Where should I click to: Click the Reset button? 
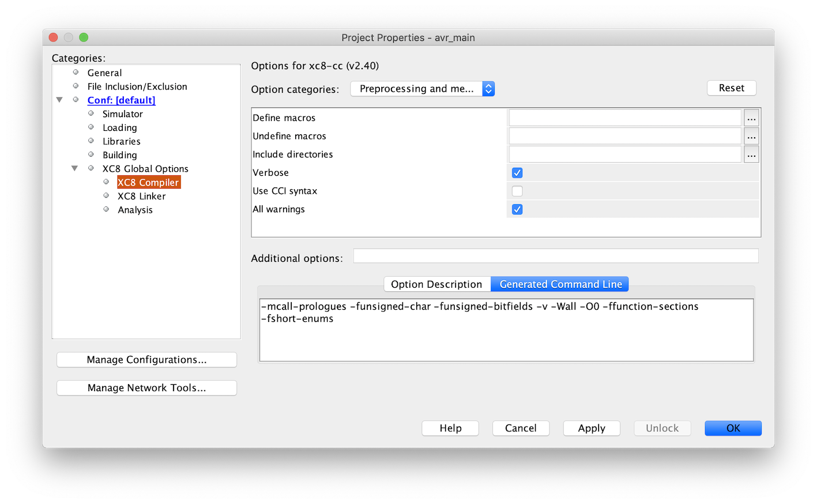point(731,88)
